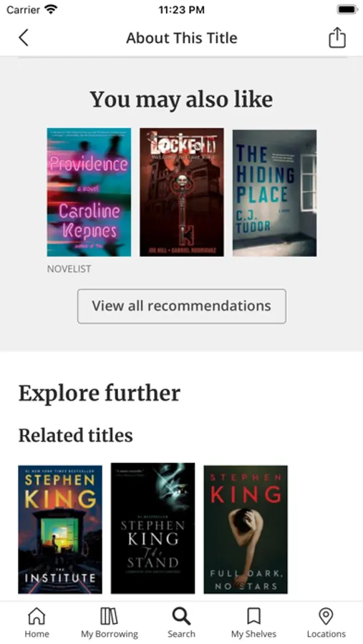Open My Borrowing books icon
Viewport: 363px width, 644px height.
[109, 616]
